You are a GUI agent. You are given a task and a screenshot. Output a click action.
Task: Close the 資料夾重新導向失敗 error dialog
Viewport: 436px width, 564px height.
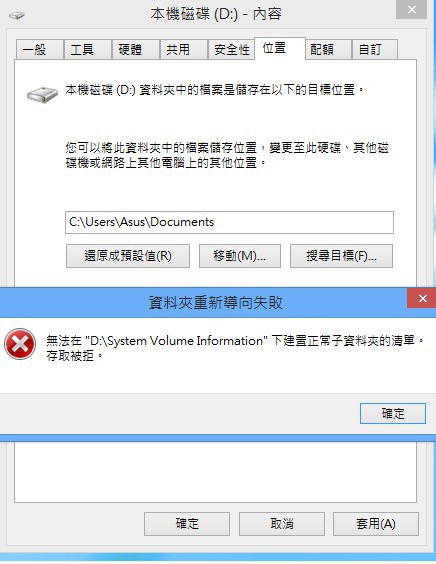423,299
